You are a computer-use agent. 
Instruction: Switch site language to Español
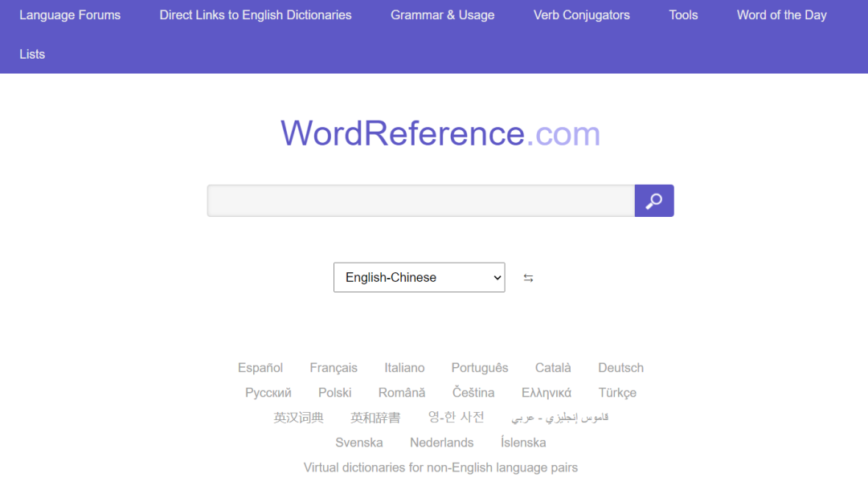pyautogui.click(x=260, y=368)
